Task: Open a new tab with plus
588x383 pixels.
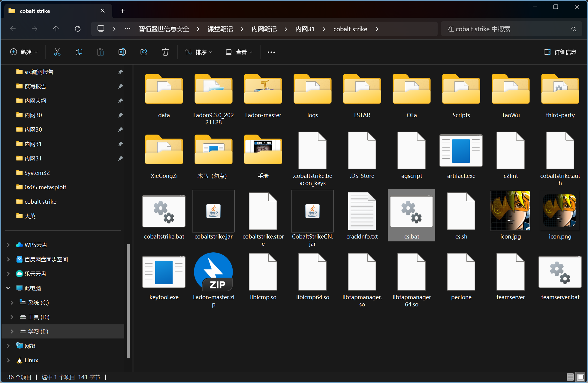Action: pos(122,11)
